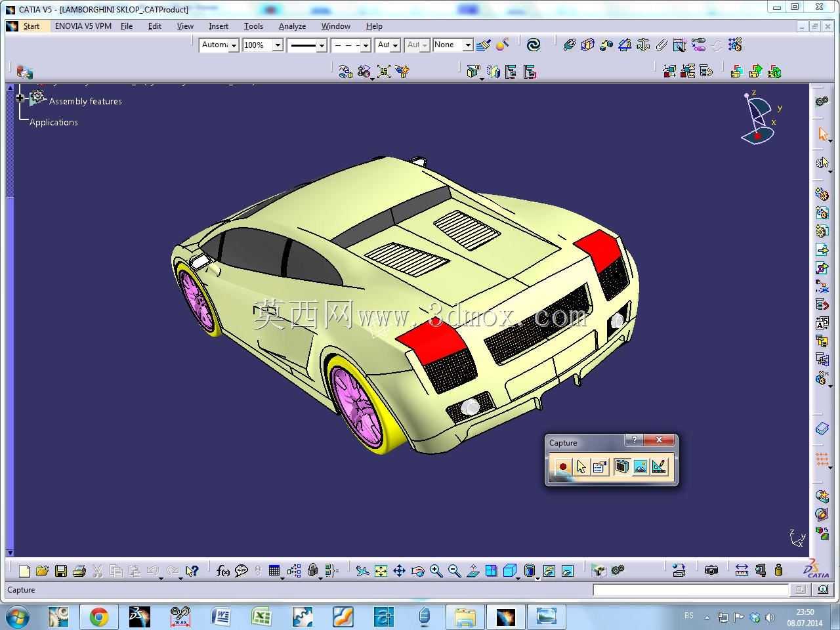The height and width of the screenshot is (630, 840).
Task: Create a New document
Action: pos(24,571)
